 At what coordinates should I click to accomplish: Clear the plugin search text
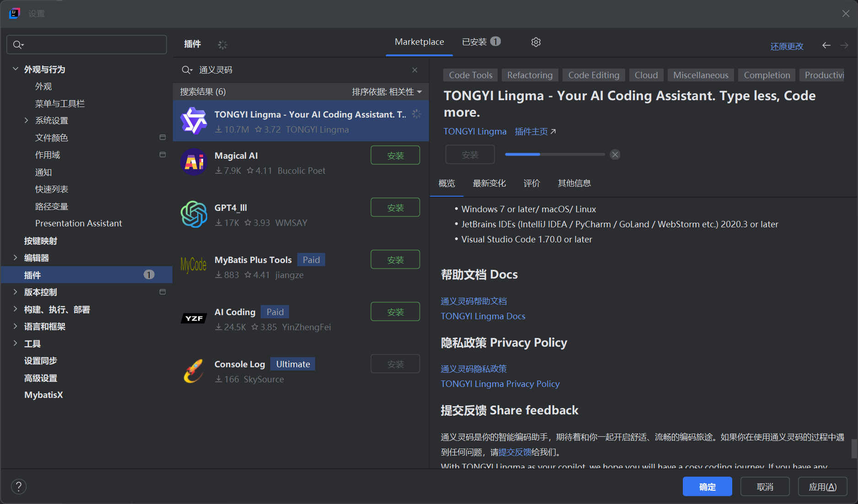click(415, 70)
